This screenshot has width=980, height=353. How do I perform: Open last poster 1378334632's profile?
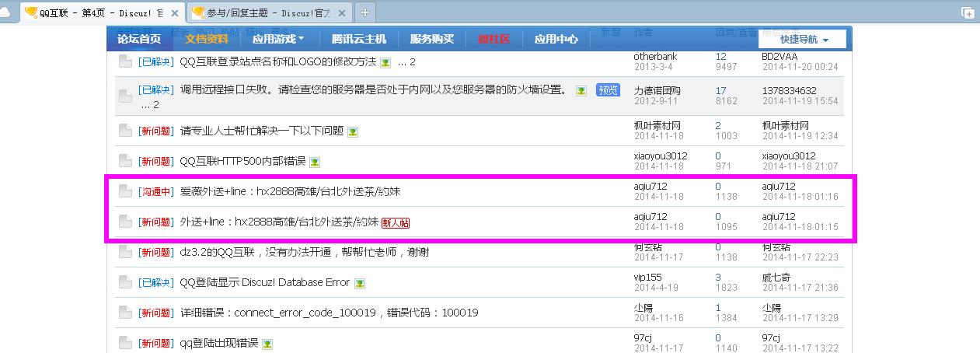click(x=790, y=90)
